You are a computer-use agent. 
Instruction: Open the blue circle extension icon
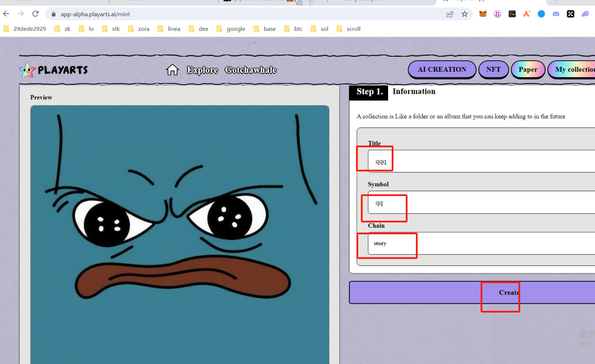(541, 14)
